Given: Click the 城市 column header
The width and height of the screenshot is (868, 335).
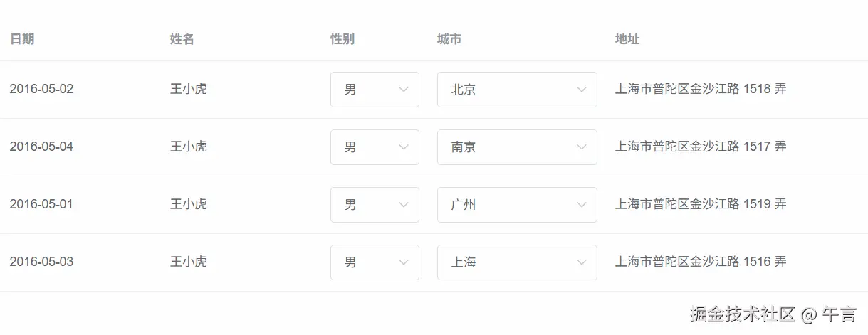Looking at the screenshot, I should click(449, 39).
